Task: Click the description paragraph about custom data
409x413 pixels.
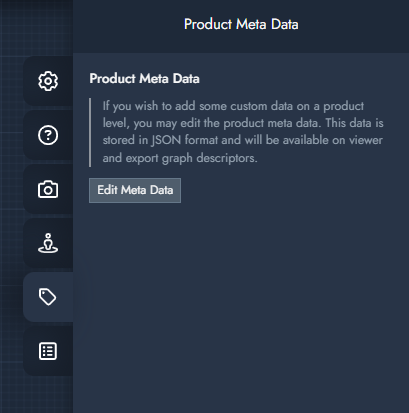Action: coord(243,132)
